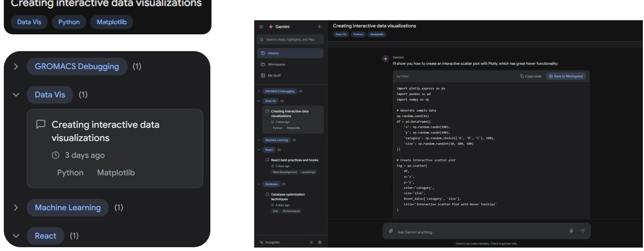Image resolution: width=644 pixels, height=251 pixels.
Task: Click the My Stuff image icon in the sidebar
Action: click(263, 76)
